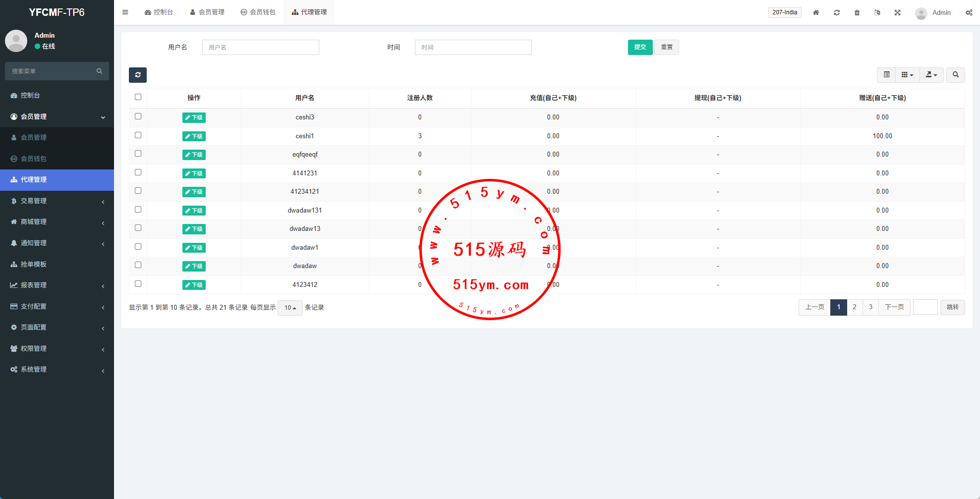The height and width of the screenshot is (499, 980).
Task: Click the home icon in top bar
Action: point(815,12)
